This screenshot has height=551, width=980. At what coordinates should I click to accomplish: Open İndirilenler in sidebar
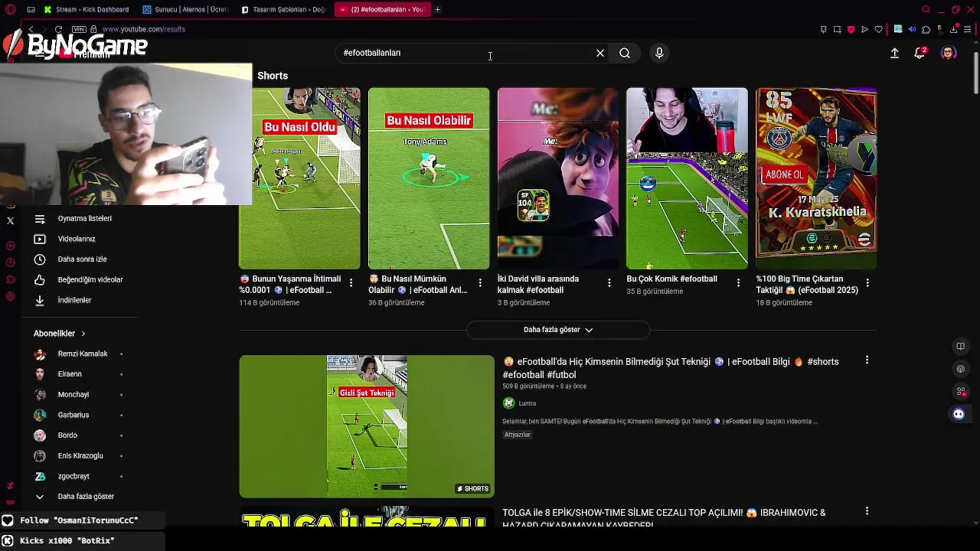(80, 300)
